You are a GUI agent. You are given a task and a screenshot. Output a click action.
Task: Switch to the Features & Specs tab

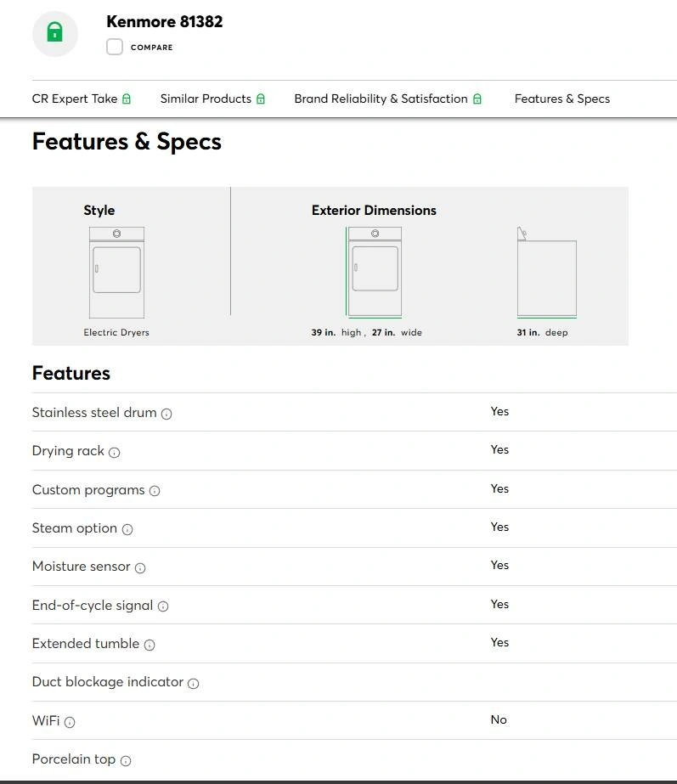point(561,99)
